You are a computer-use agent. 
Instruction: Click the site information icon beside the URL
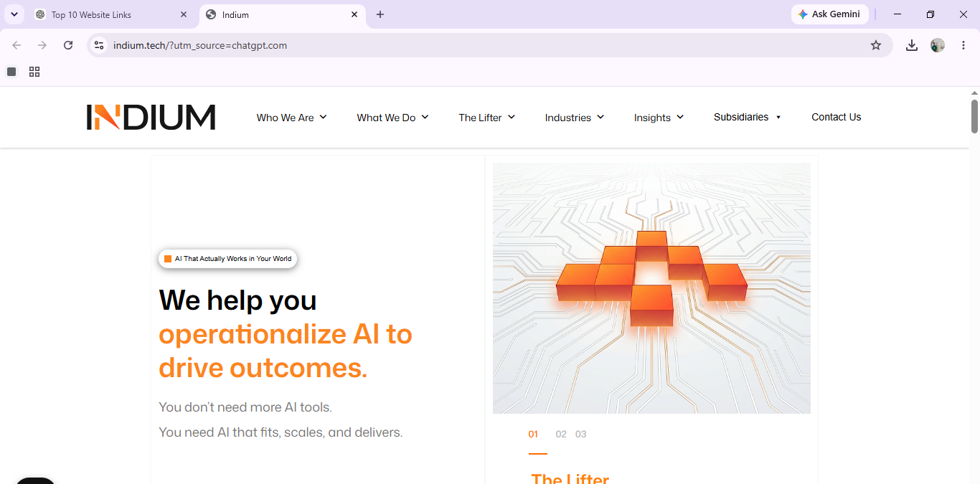(x=99, y=45)
